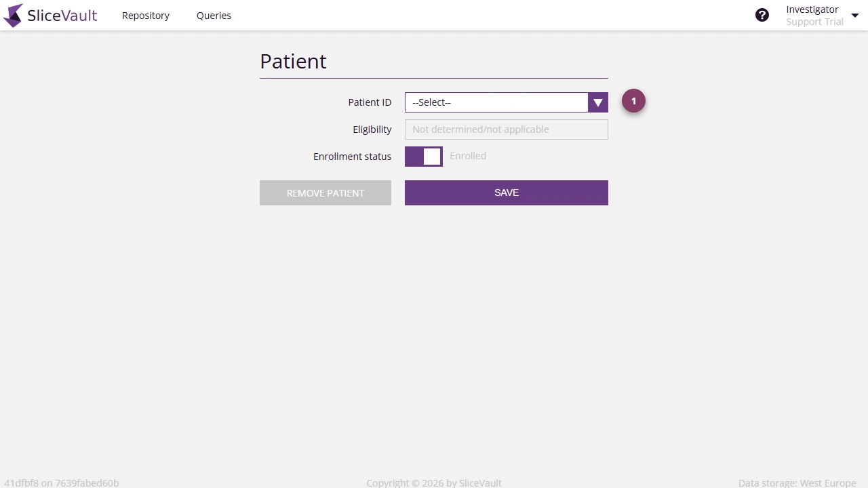Expand the Investigator account menu
Viewport: 868px width, 488px height.
[854, 15]
